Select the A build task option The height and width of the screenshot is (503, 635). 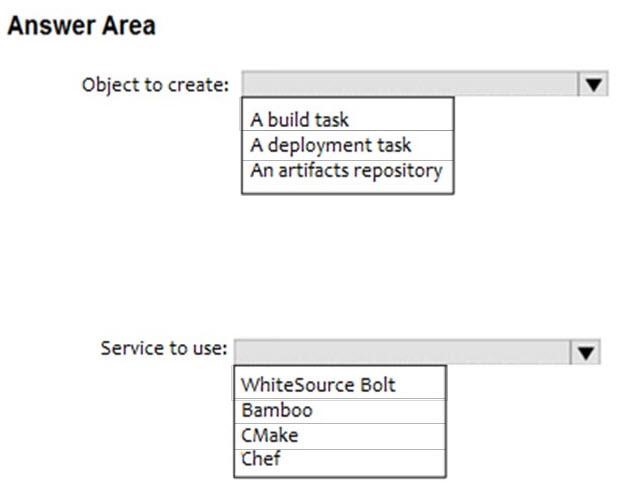(347, 120)
